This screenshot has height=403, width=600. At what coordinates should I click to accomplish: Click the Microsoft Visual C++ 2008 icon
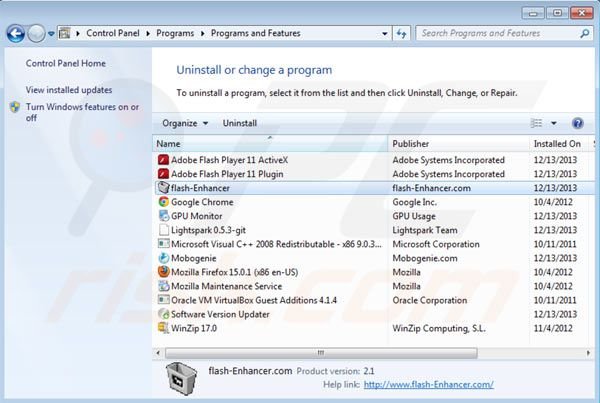163,244
